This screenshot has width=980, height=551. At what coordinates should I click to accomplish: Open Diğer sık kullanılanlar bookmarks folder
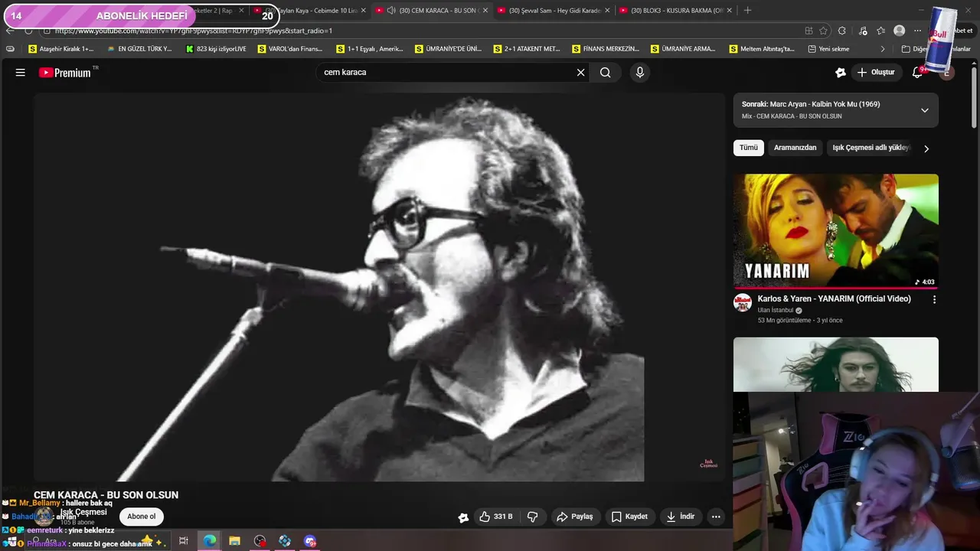(936, 49)
